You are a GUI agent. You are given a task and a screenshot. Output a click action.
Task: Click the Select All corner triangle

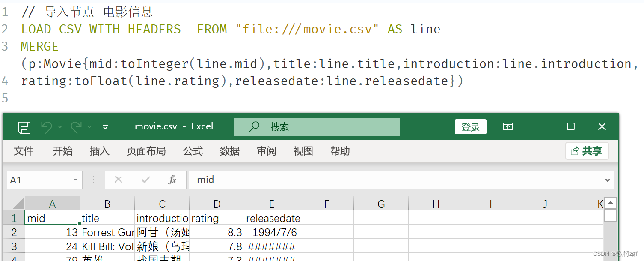pos(14,204)
